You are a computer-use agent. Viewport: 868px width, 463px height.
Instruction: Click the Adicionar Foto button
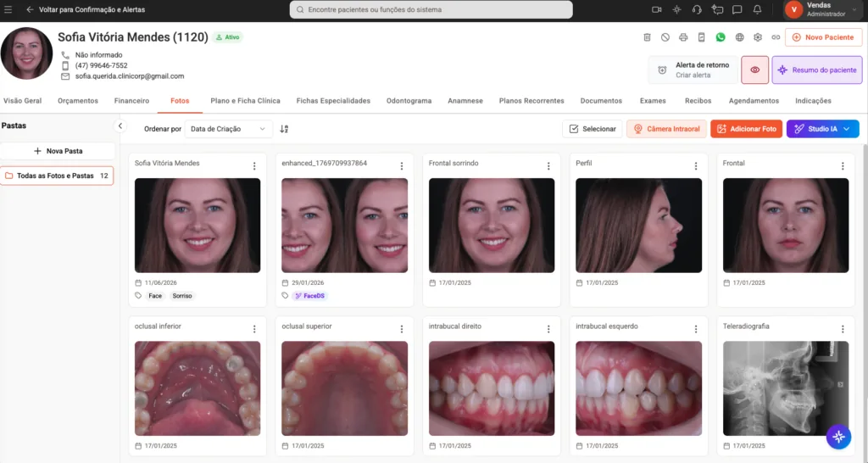[x=746, y=129]
